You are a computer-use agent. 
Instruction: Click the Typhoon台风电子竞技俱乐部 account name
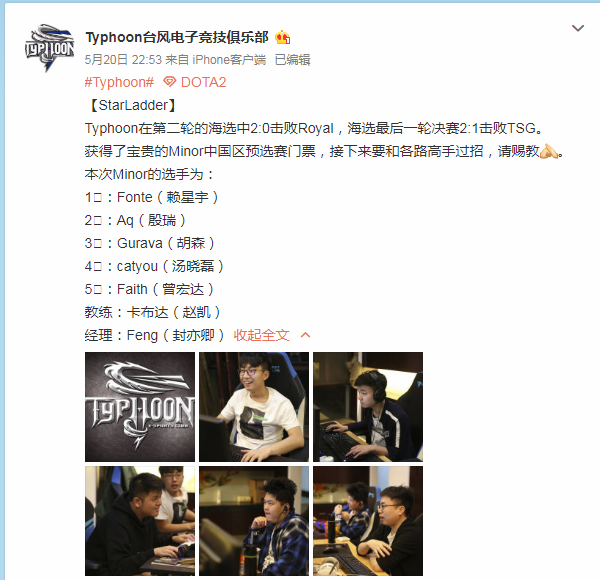pyautogui.click(x=177, y=37)
